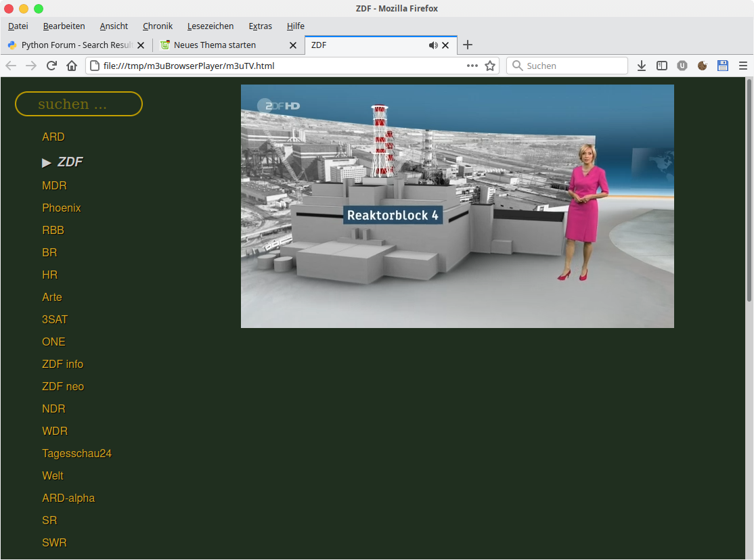Play the ZDF info channel
The height and width of the screenshot is (560, 754).
pos(62,365)
